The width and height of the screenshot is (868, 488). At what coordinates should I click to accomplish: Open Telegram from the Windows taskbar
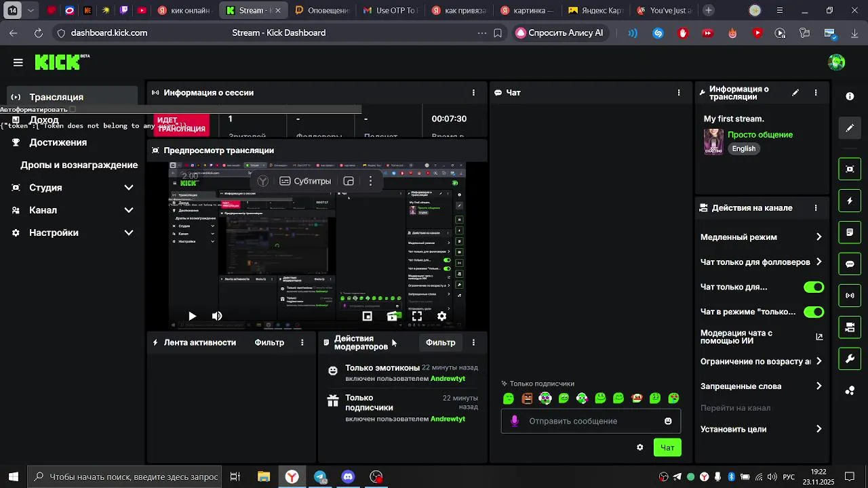coord(320,476)
